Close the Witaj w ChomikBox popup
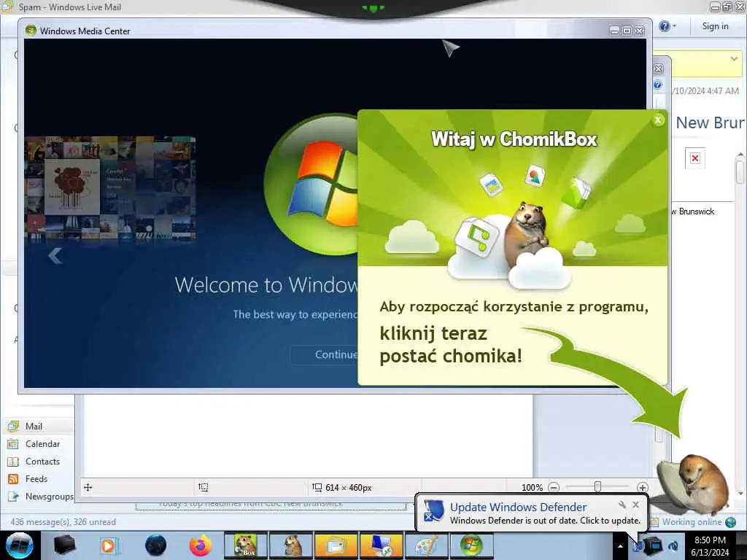The image size is (747, 560). point(659,120)
